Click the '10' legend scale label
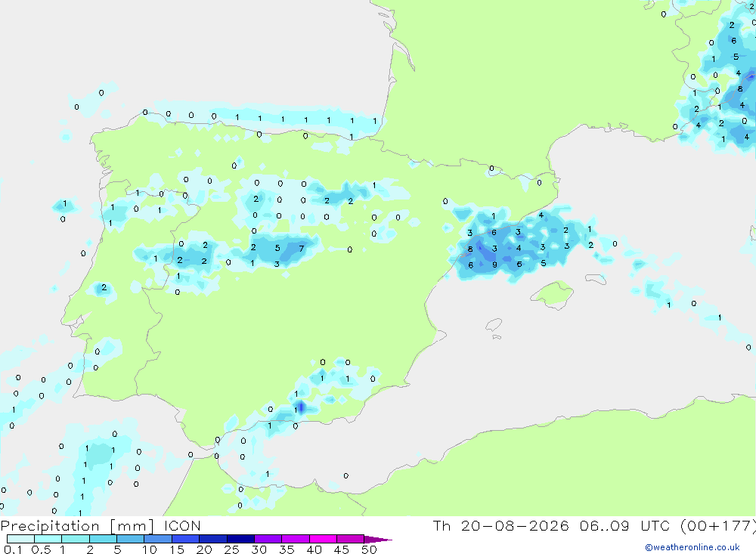 (x=150, y=549)
